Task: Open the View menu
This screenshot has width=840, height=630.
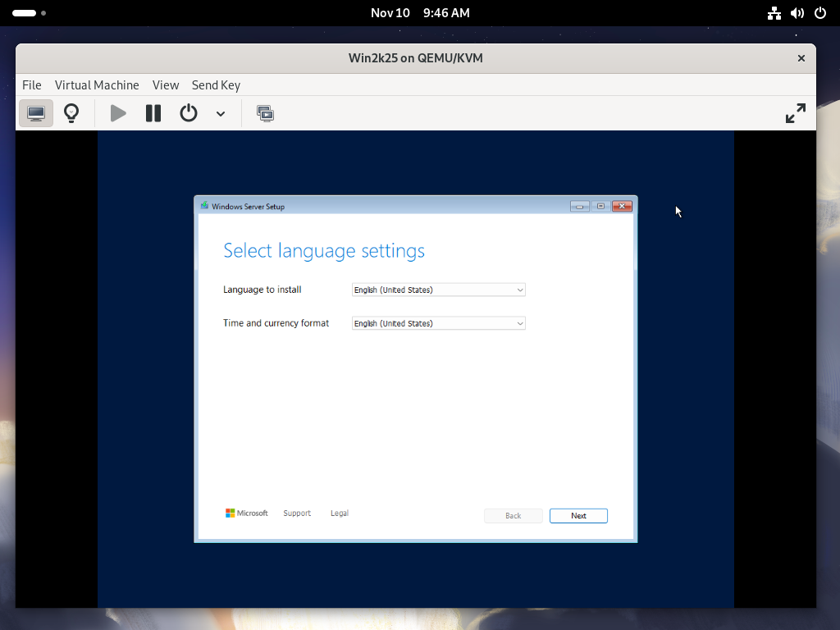Action: [x=166, y=85]
